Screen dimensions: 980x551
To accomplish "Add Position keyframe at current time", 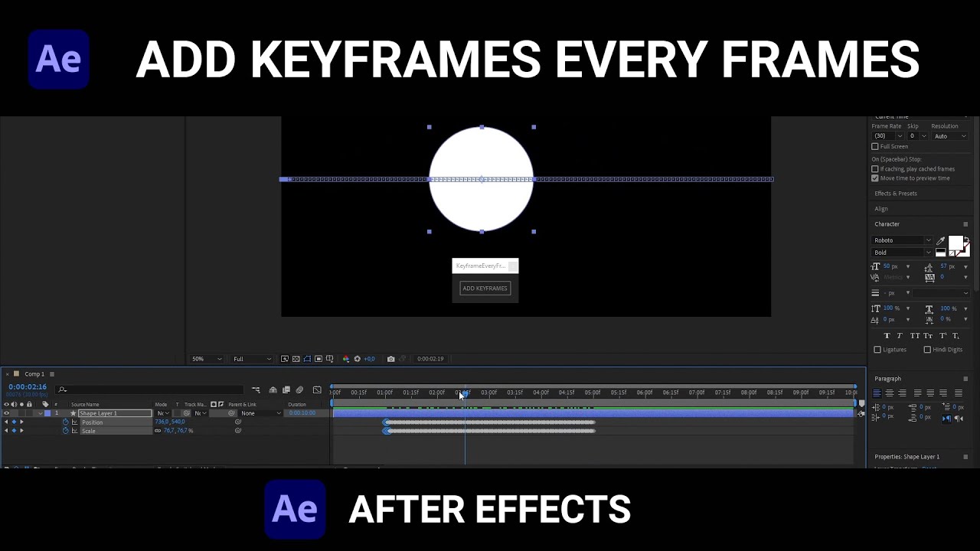I will 14,422.
